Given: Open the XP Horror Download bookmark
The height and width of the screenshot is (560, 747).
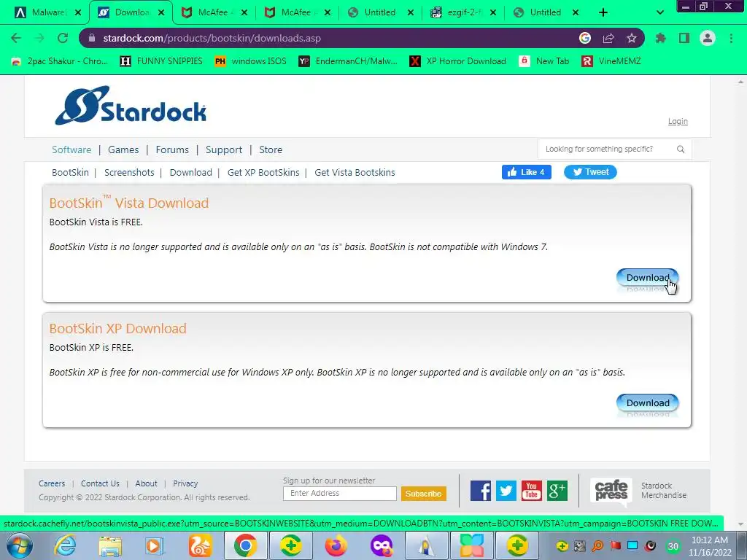Looking at the screenshot, I should coord(458,61).
